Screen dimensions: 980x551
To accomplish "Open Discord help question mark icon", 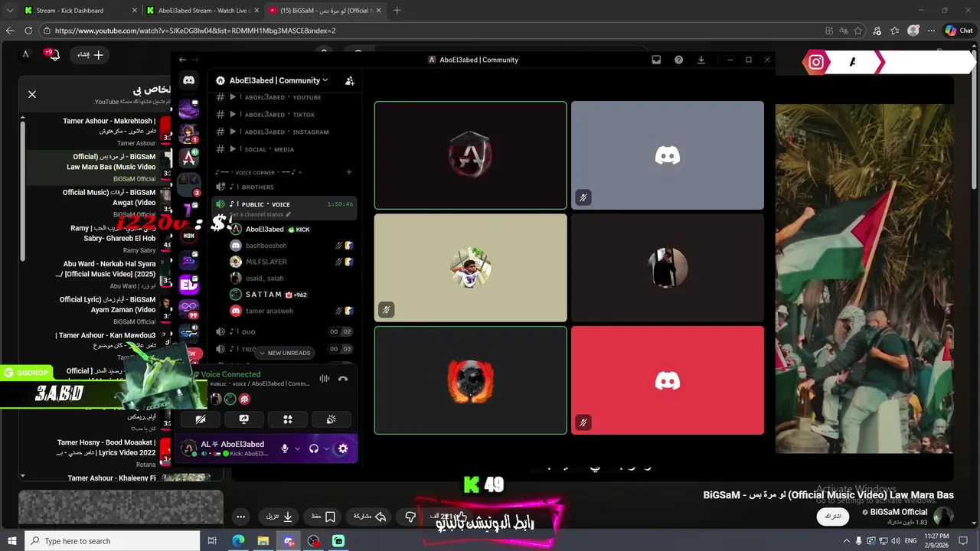I will tap(678, 60).
